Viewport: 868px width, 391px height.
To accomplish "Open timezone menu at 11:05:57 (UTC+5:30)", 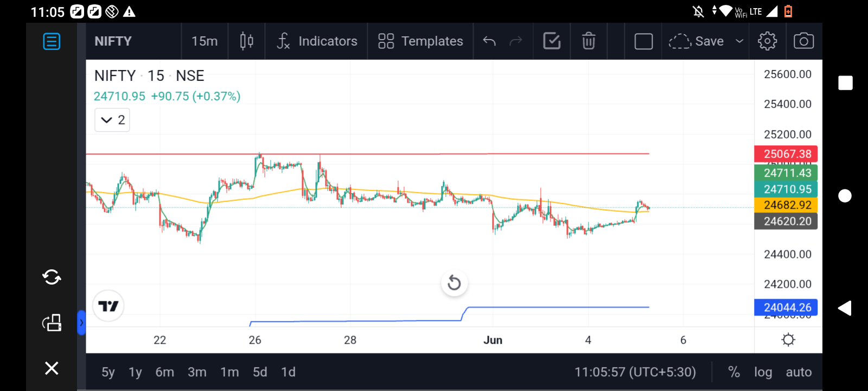I will click(x=635, y=372).
